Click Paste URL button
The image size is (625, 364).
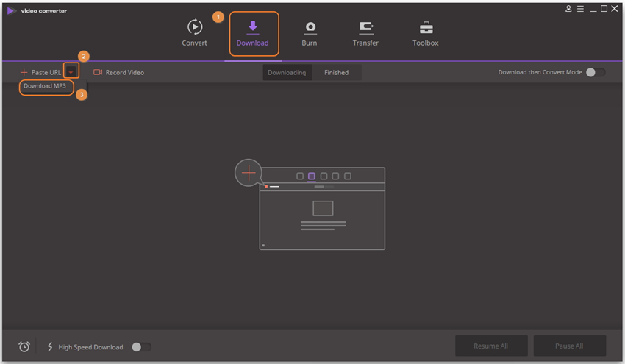[40, 72]
